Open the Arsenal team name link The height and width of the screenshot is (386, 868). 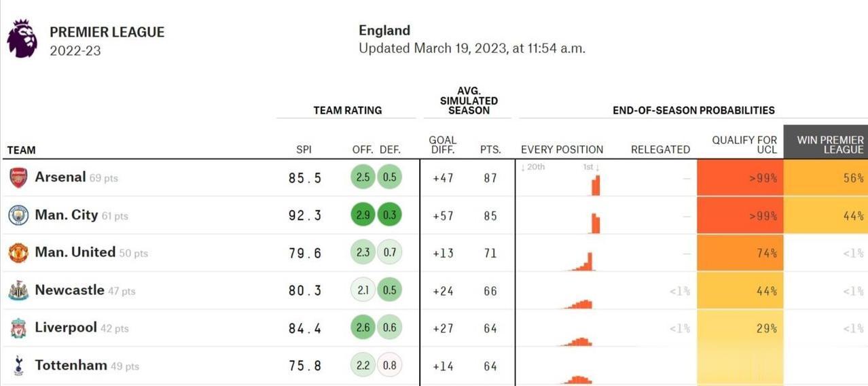click(60, 177)
